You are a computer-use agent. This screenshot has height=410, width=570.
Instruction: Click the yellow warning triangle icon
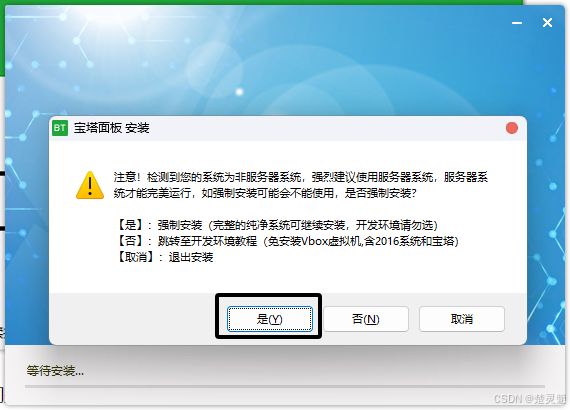[x=90, y=185]
